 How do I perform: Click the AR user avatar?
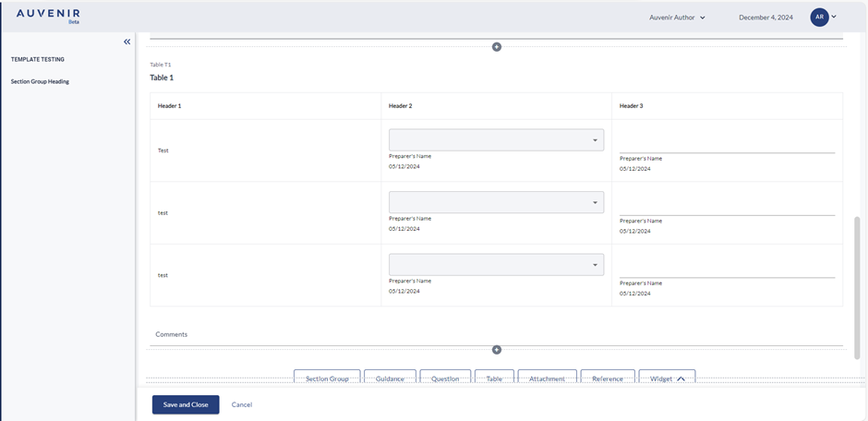pos(818,17)
